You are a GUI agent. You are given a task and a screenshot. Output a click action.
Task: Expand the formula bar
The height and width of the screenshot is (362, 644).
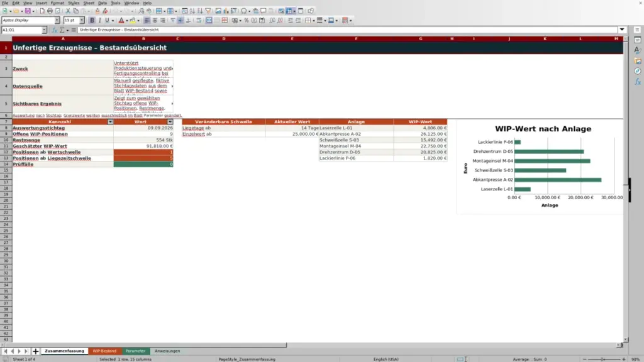[622, 30]
